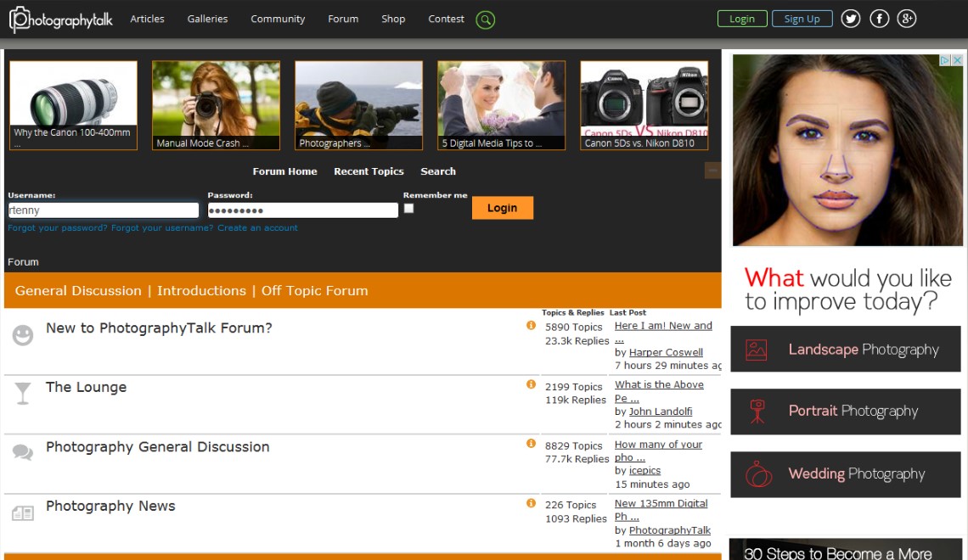968x560 pixels.
Task: Open the Shop menu item
Action: pos(393,20)
